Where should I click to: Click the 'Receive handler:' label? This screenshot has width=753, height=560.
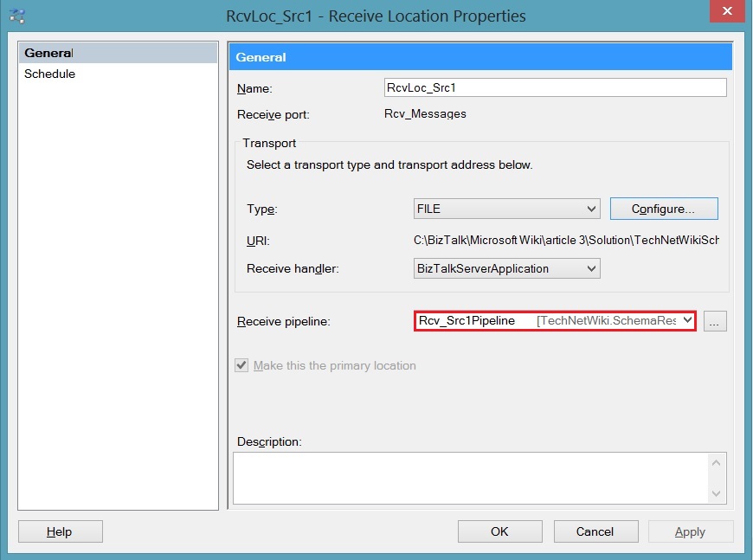point(293,268)
